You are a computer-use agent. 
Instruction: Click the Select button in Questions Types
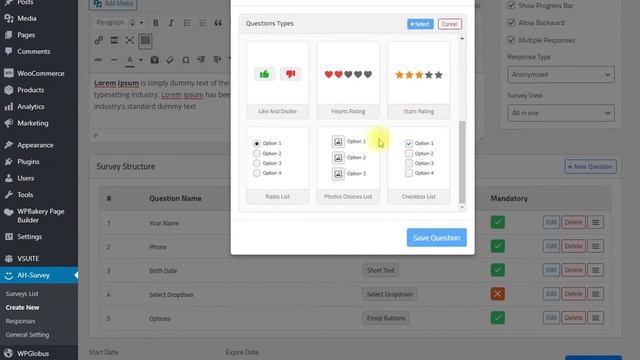(x=420, y=24)
